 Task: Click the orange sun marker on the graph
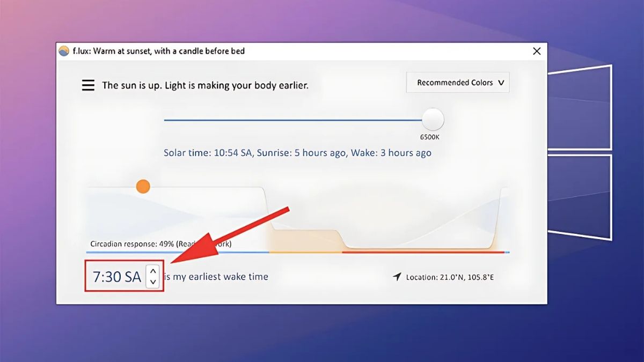[143, 187]
